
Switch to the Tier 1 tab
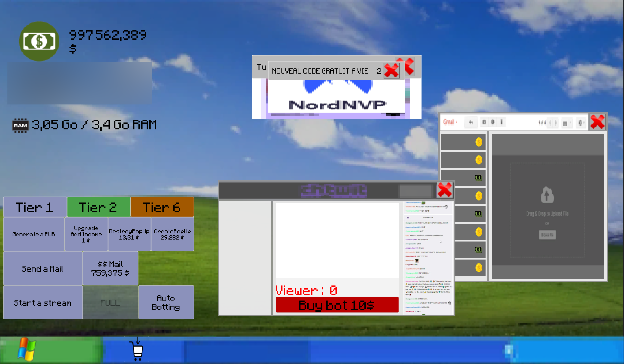point(35,207)
